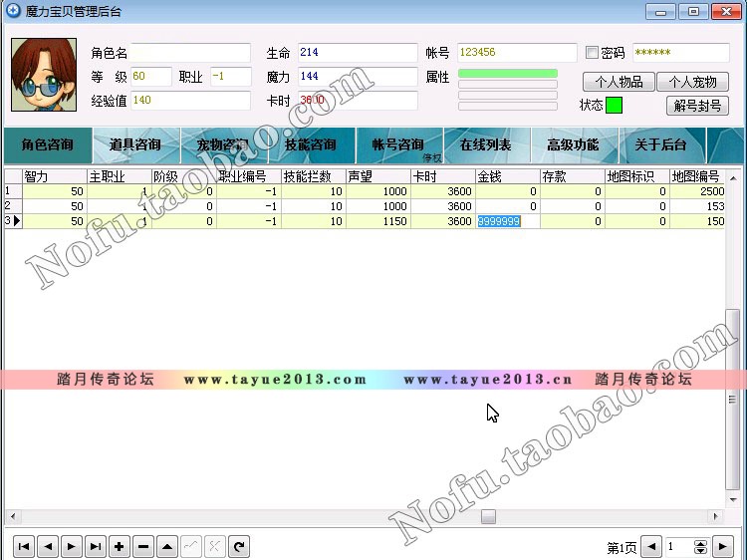747x560 pixels.
Task: Click the 等级 field showing 60
Action: [151, 77]
